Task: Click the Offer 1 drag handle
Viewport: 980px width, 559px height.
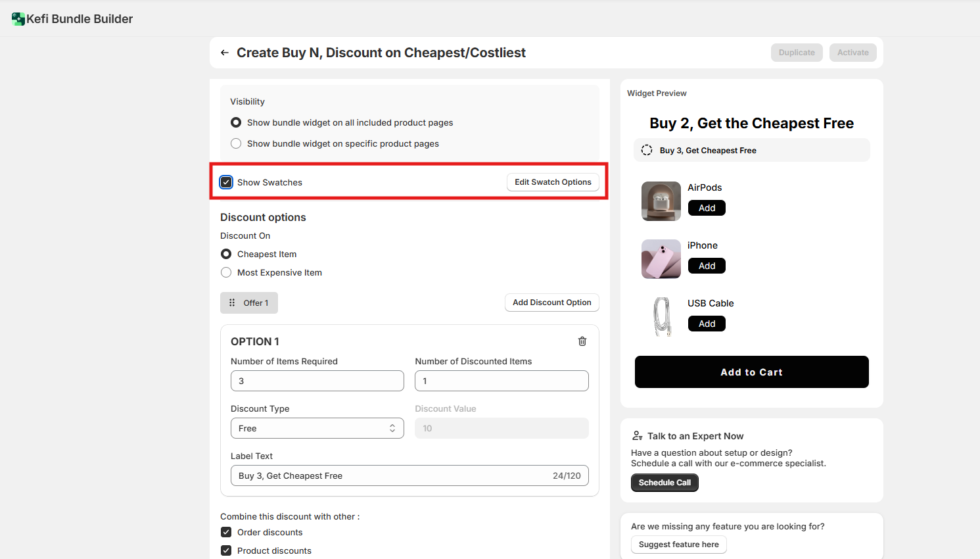Action: pyautogui.click(x=232, y=303)
